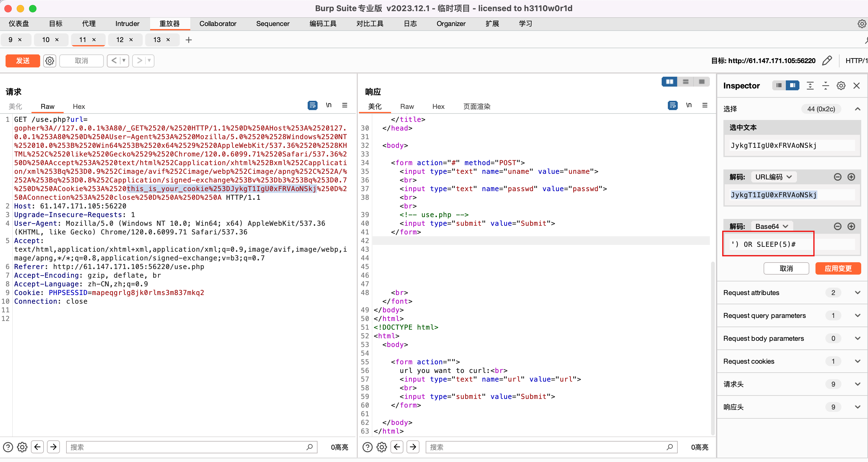Open Repeater tab 12
The image size is (868, 462).
point(120,40)
